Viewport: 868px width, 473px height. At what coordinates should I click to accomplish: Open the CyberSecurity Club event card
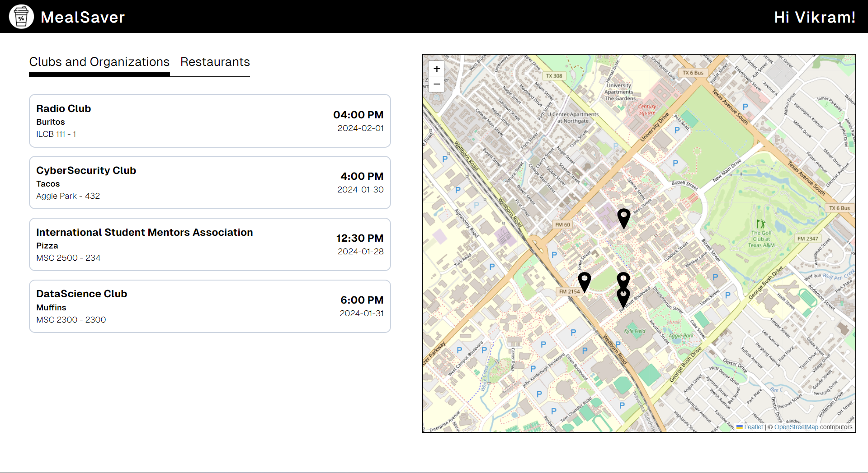(x=210, y=183)
